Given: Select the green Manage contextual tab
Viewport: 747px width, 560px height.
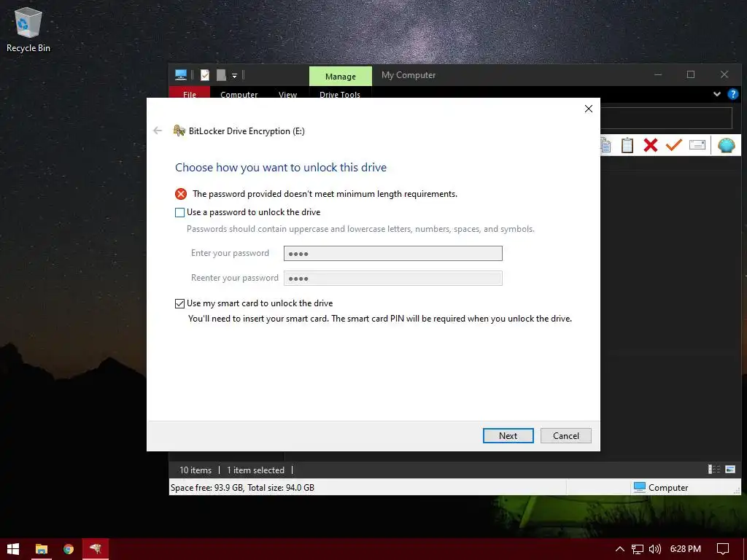Looking at the screenshot, I should [x=340, y=76].
